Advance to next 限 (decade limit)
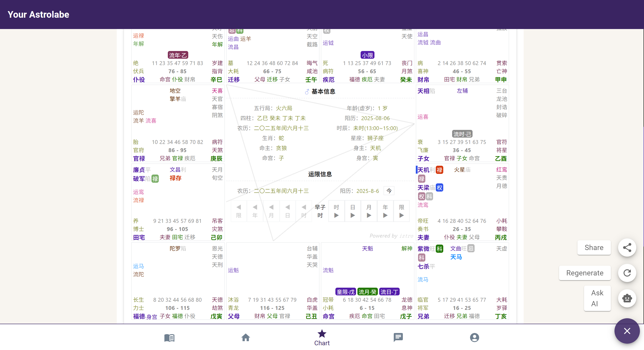Image resolution: width=644 pixels, height=350 pixels. (401, 211)
